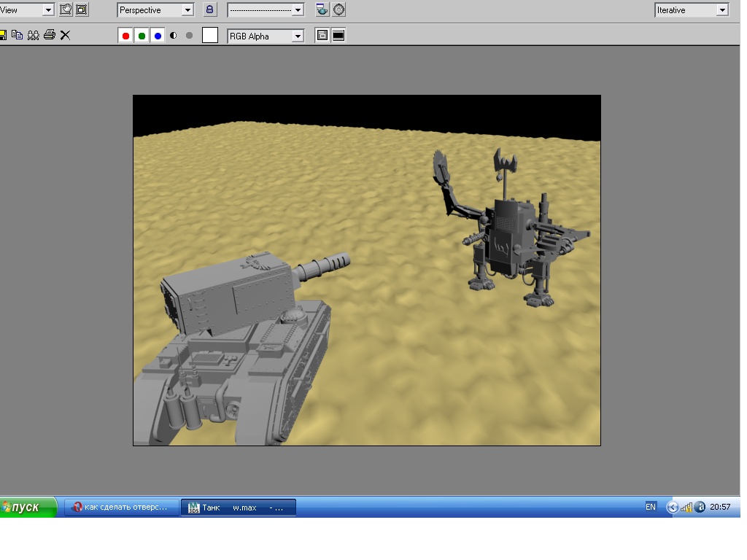This screenshot has height=560, width=747.
Task: Expand hidden tray icons arrow
Action: [672, 507]
